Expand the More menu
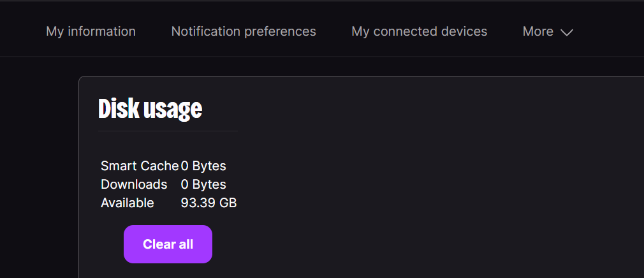Screen dimensions: 644x278 [548, 32]
